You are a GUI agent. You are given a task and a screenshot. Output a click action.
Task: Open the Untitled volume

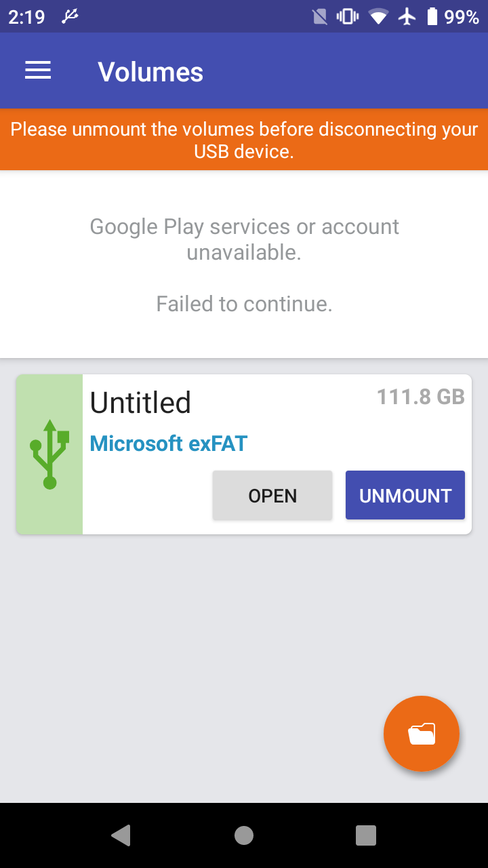point(272,495)
